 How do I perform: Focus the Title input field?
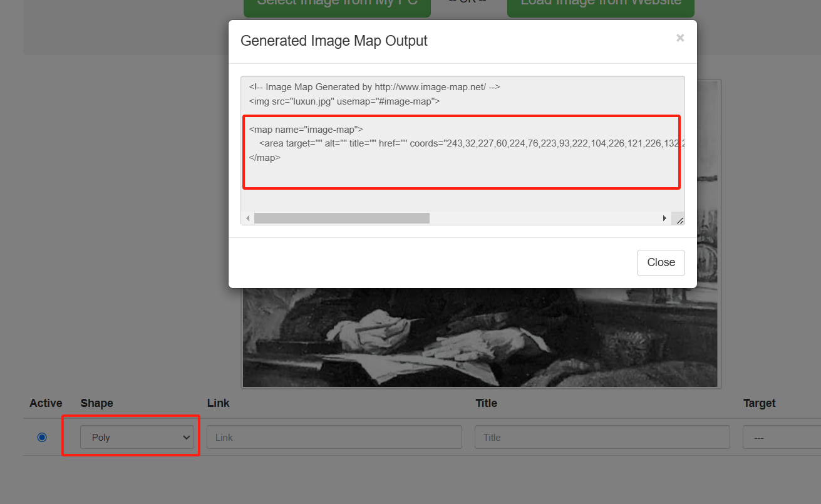click(602, 437)
